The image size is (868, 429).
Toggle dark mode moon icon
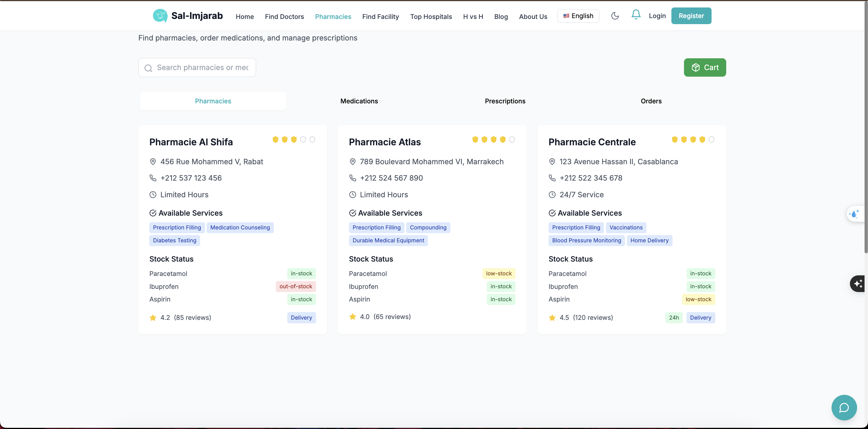[615, 16]
